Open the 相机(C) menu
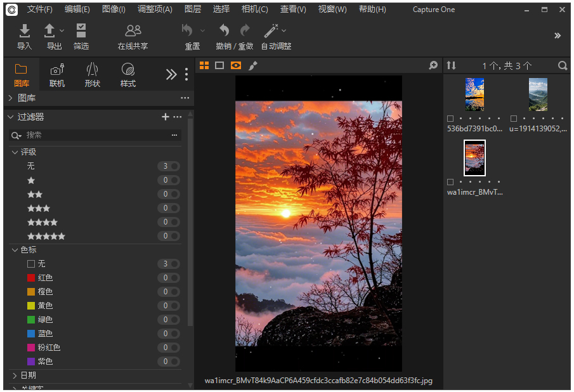574x392 pixels. click(254, 10)
